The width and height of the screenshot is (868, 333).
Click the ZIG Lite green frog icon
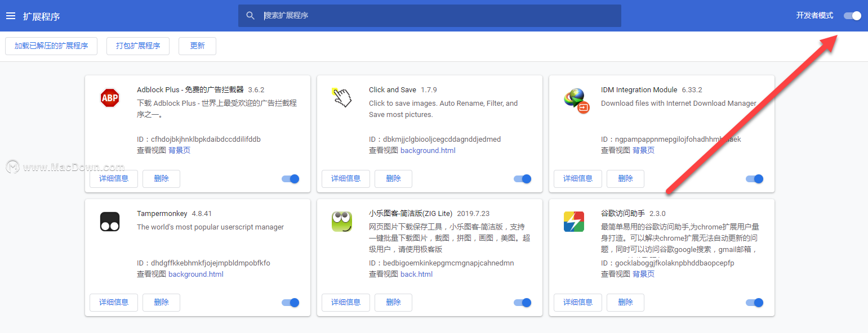[x=341, y=222]
